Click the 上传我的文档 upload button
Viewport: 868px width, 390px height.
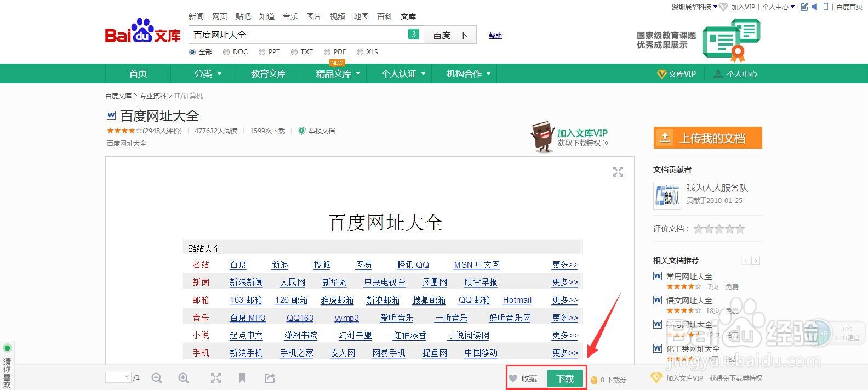pos(708,138)
